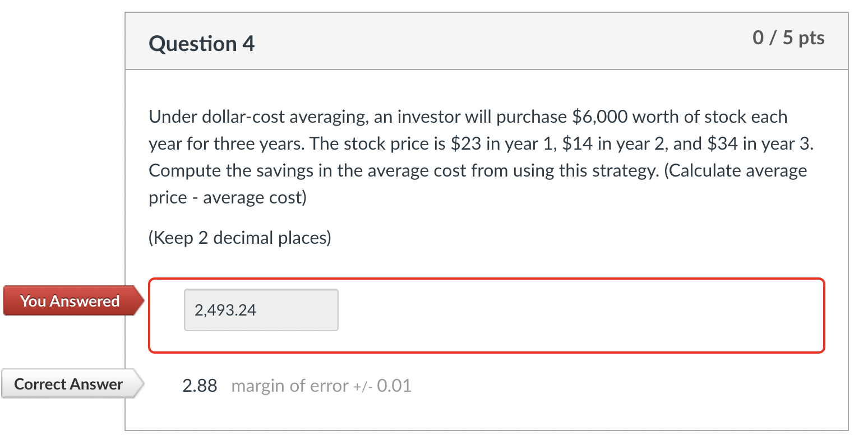Viewport: 868px width, 445px height.
Task: Click the $23 stock price
Action: coord(466,143)
